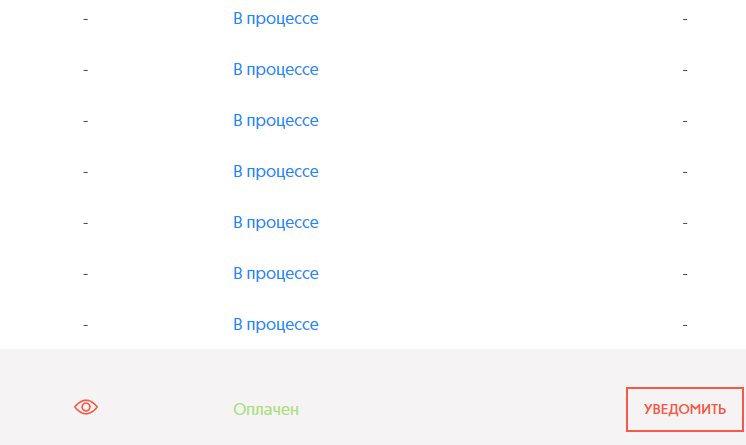Click the left dash in the first row

[x=86, y=19]
